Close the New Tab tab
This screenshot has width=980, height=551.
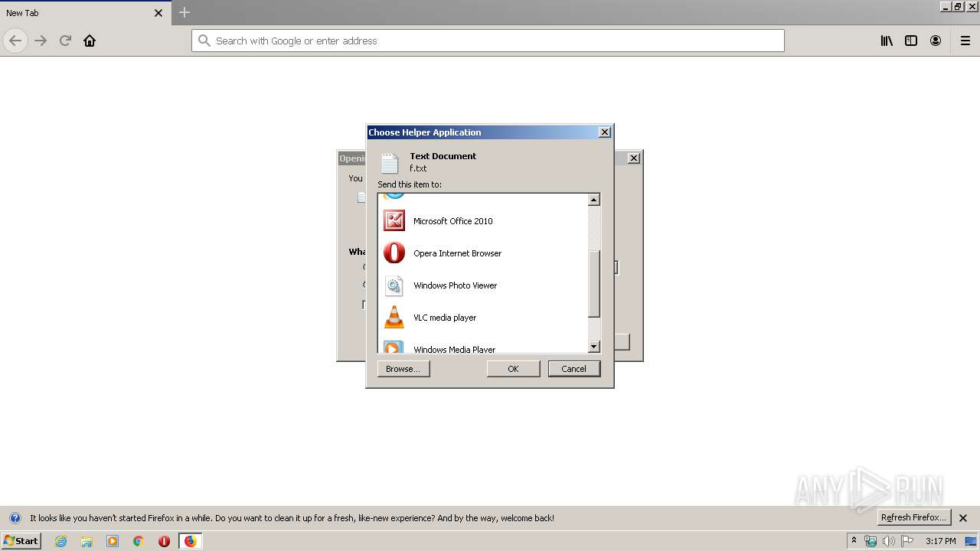(x=158, y=13)
